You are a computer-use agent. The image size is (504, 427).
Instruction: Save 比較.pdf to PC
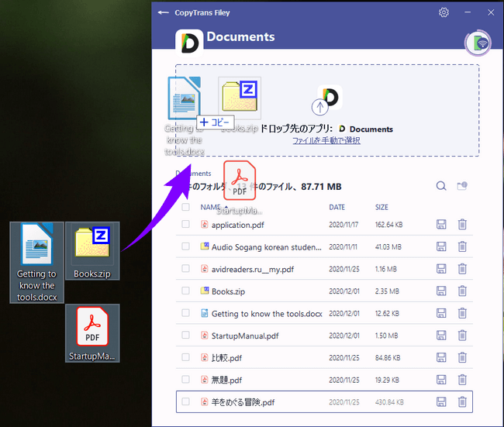point(441,357)
